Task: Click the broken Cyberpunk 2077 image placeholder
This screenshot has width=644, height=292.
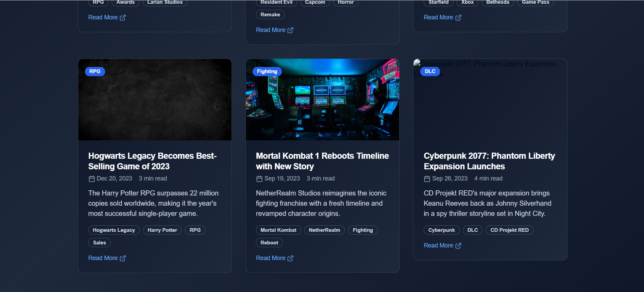Action: (490, 100)
